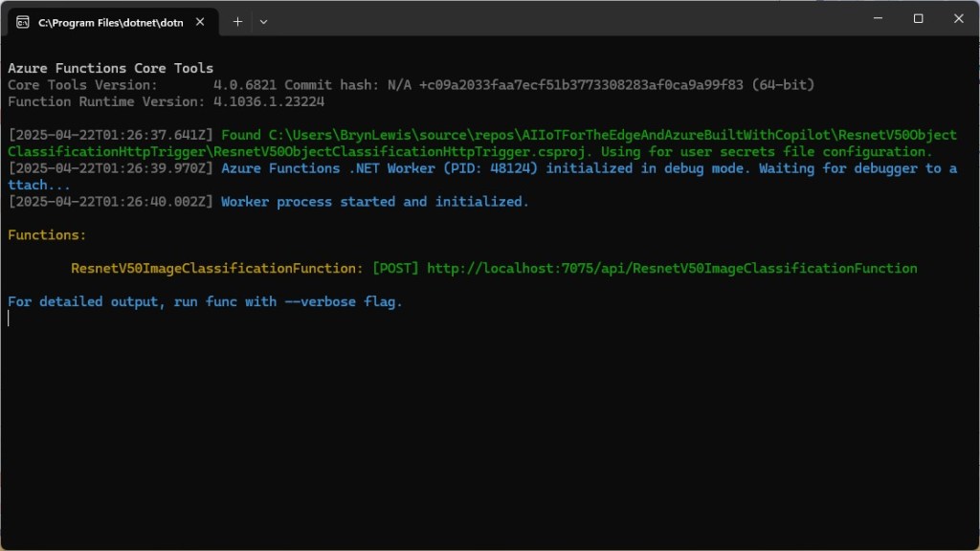Click the Azure Functions Core Tools heading
Screen dimensions: 980x551
coord(110,69)
